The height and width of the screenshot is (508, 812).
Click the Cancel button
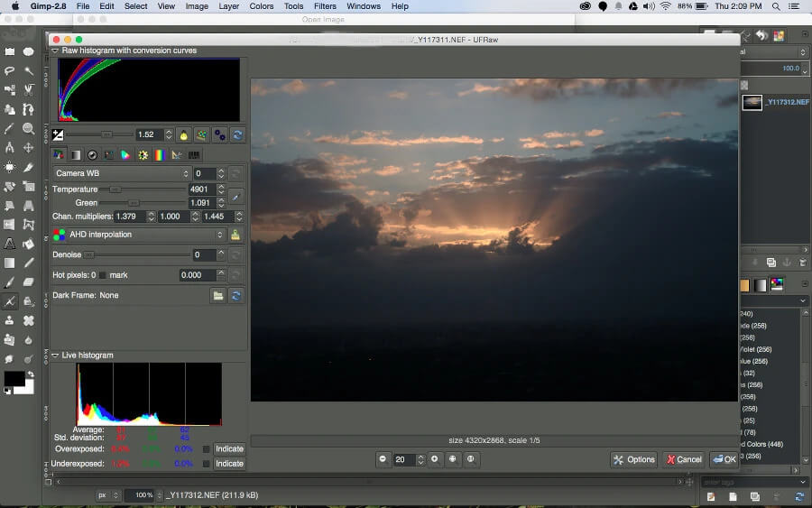tap(683, 459)
